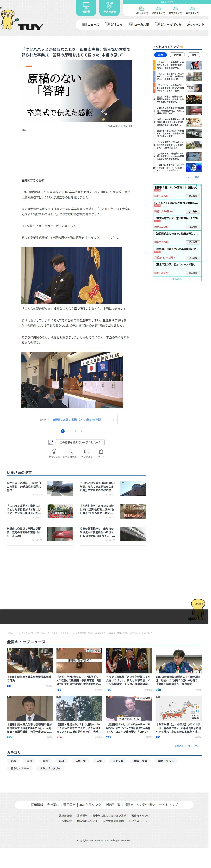Click もっと見る under access ranking
The height and width of the screenshot is (868, 211).
(x=194, y=177)
